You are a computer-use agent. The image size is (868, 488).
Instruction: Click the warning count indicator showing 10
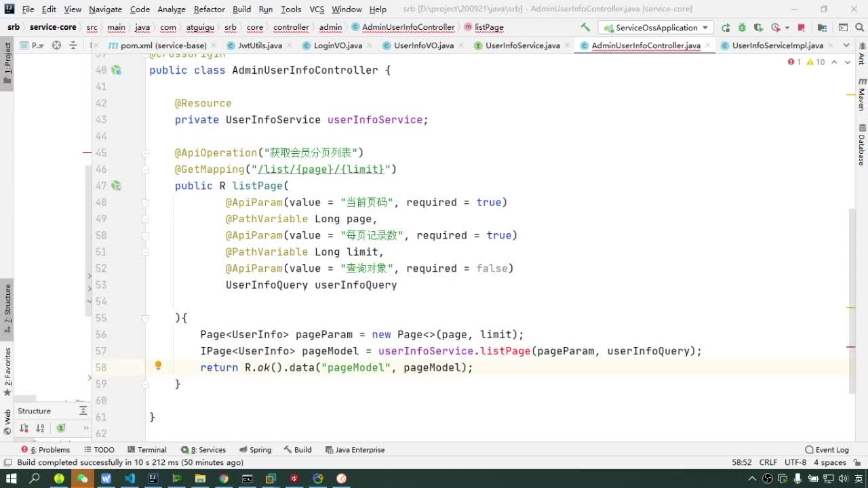click(816, 62)
